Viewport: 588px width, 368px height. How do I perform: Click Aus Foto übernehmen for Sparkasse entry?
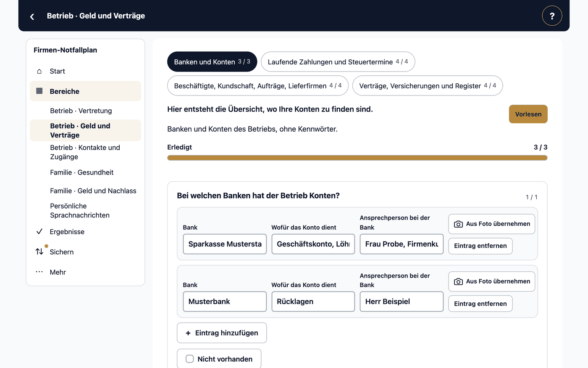coord(491,224)
